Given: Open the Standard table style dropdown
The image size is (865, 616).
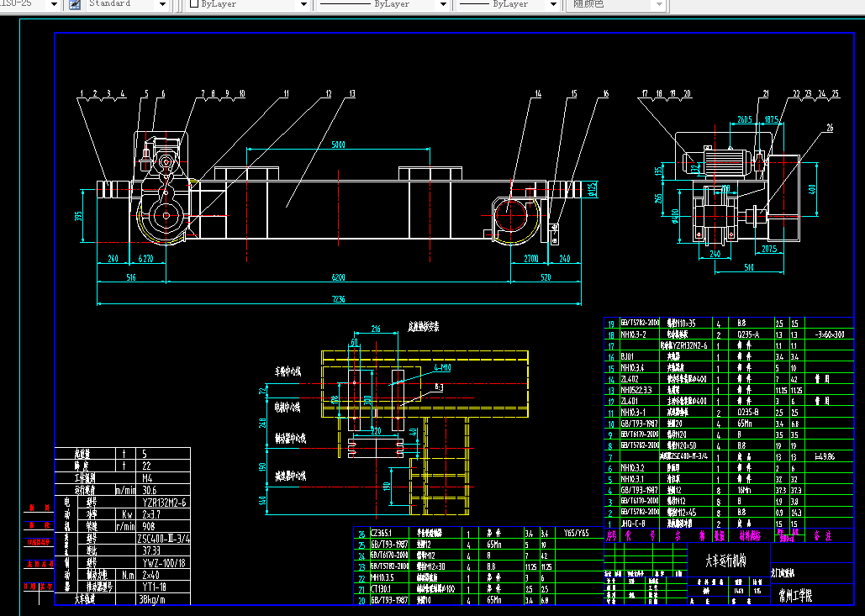Looking at the screenshot, I should [x=162, y=4].
